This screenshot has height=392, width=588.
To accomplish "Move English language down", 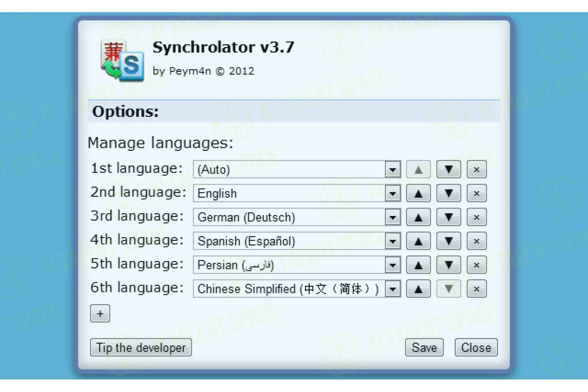I will (448, 194).
